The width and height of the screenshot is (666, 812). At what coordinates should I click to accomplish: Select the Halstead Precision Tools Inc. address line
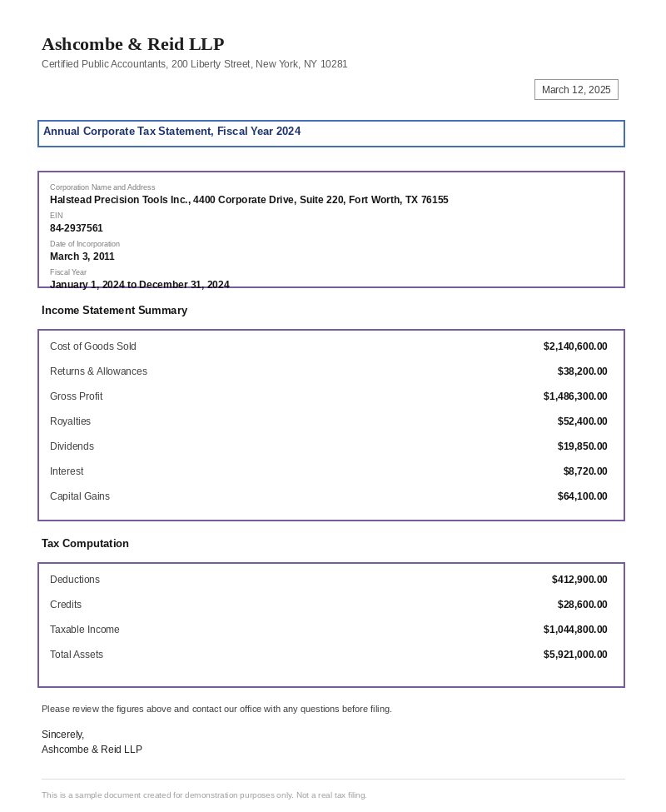point(249,200)
